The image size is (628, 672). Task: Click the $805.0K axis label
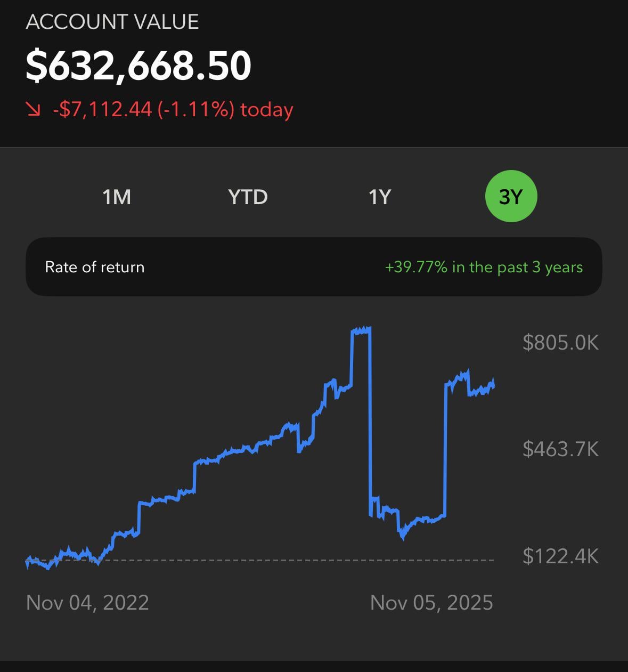point(560,342)
